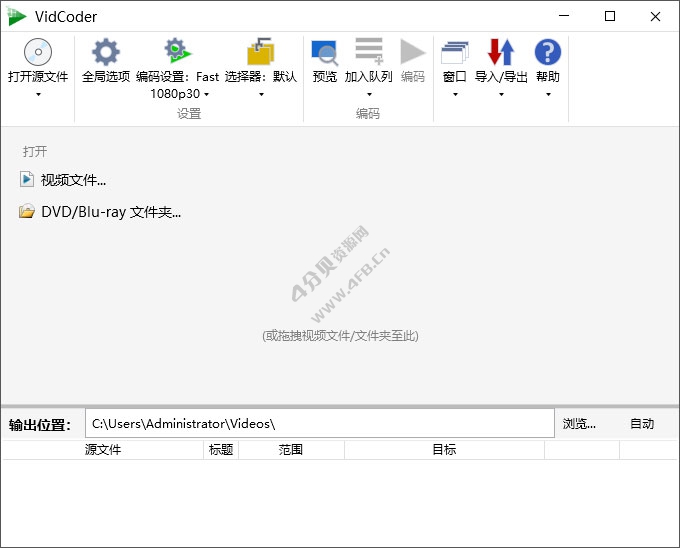Minimize the VidCoder window
Screen dimensions: 680x548
(564, 16)
